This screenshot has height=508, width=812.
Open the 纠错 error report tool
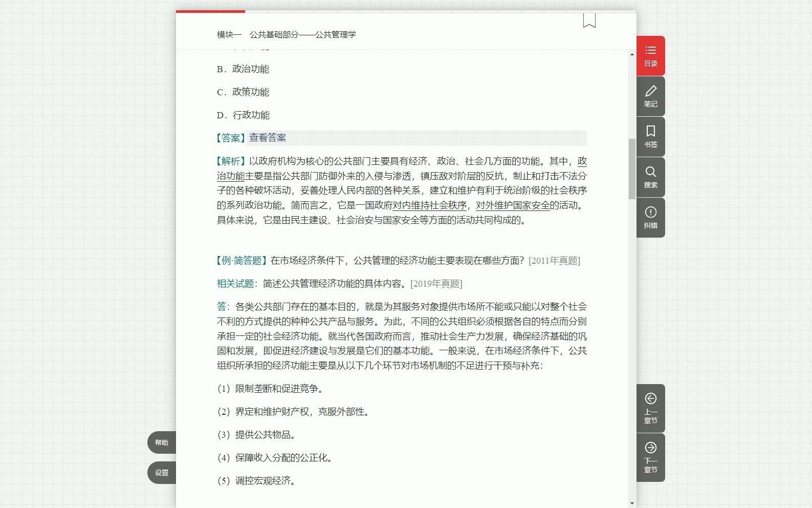650,218
